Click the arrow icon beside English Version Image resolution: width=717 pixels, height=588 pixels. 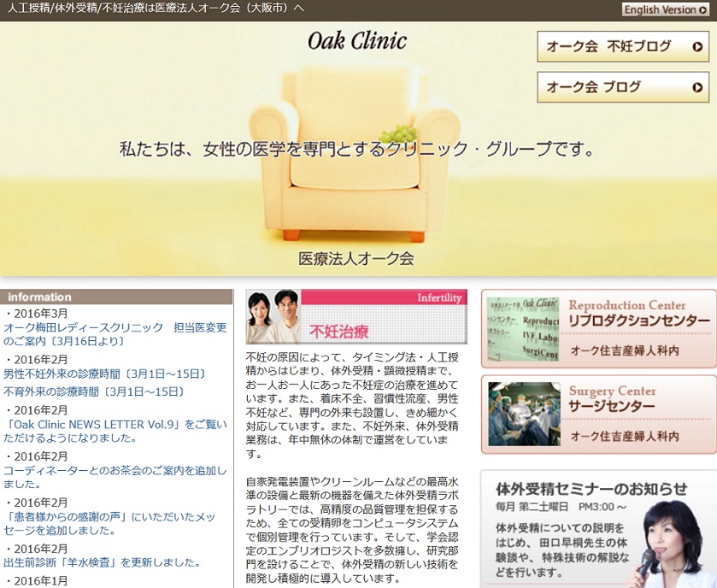(x=702, y=10)
